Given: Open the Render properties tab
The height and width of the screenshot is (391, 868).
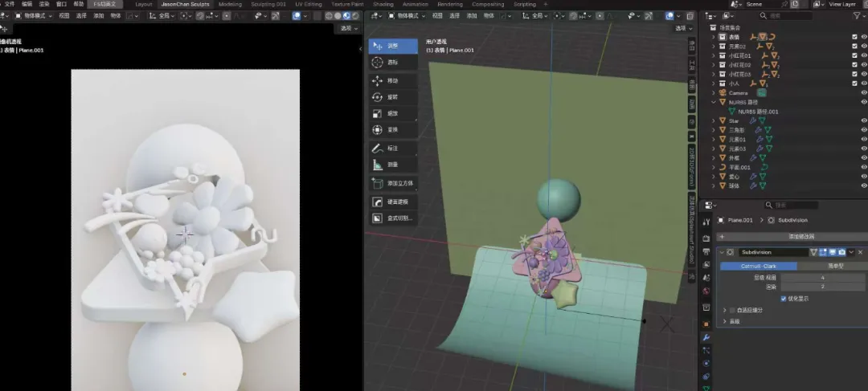Looking at the screenshot, I should pos(706,238).
